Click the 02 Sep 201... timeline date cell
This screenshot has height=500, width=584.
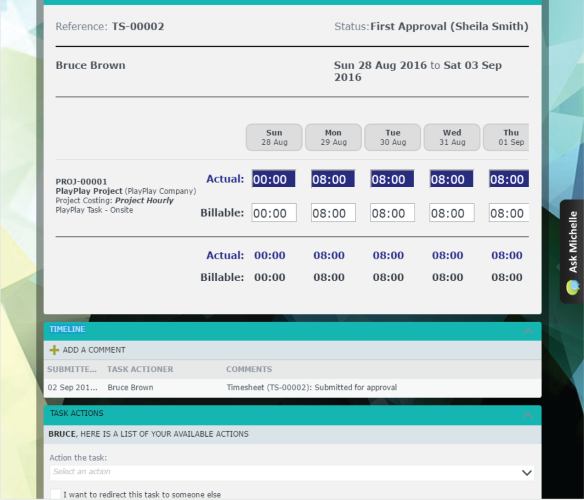point(72,387)
